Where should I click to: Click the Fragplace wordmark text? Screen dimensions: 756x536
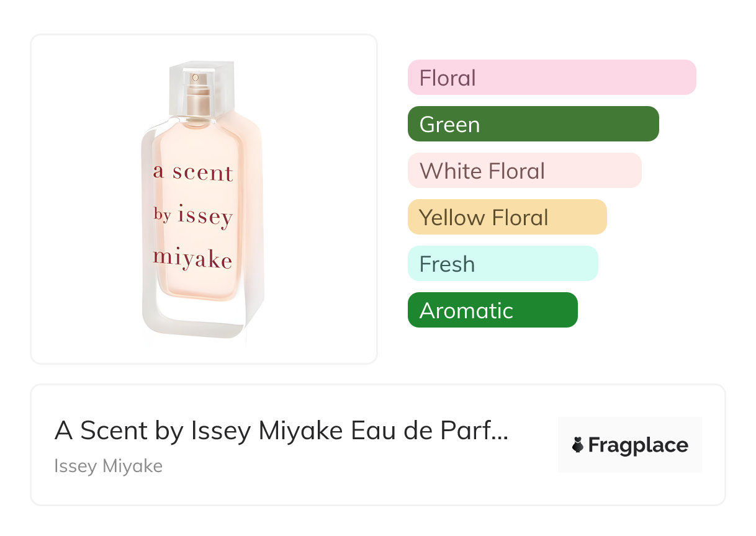(638, 445)
